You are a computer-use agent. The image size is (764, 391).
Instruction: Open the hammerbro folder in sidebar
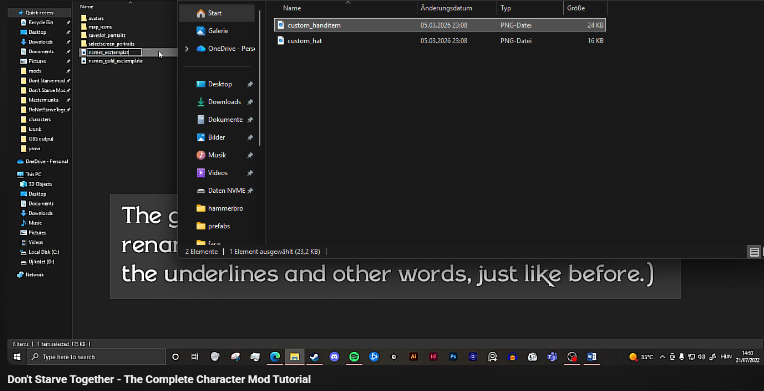pyautogui.click(x=219, y=208)
